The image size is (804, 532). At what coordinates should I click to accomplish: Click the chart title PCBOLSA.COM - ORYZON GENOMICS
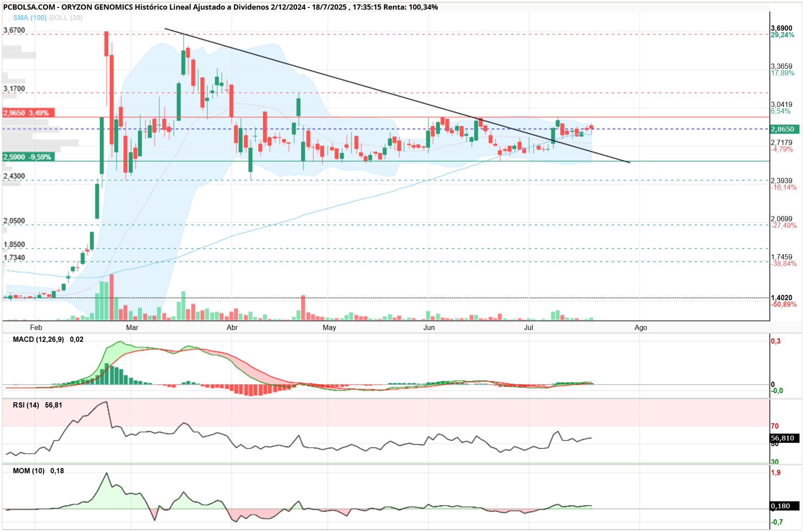[68, 7]
